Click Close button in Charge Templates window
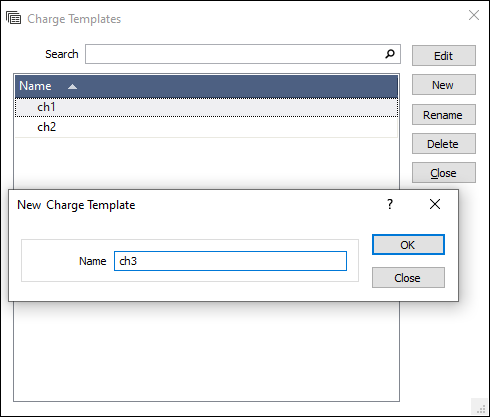Screen dimensions: 490x417 (444, 173)
